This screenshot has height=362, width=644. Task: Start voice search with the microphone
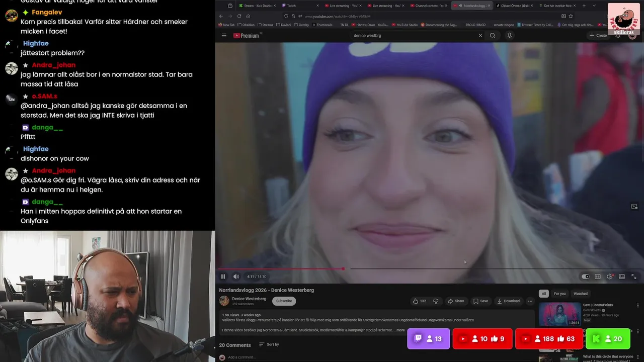(509, 36)
